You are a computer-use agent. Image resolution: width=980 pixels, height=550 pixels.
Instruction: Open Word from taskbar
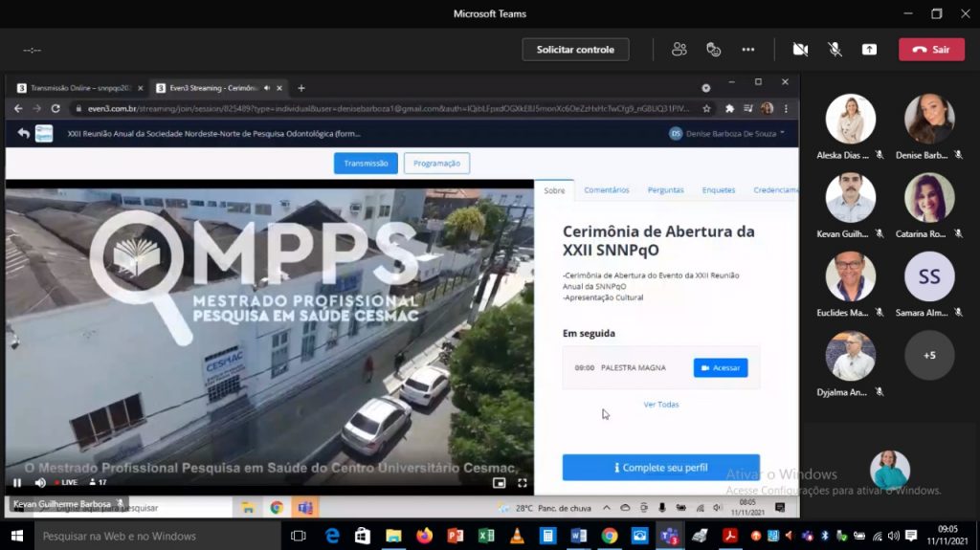(578, 536)
